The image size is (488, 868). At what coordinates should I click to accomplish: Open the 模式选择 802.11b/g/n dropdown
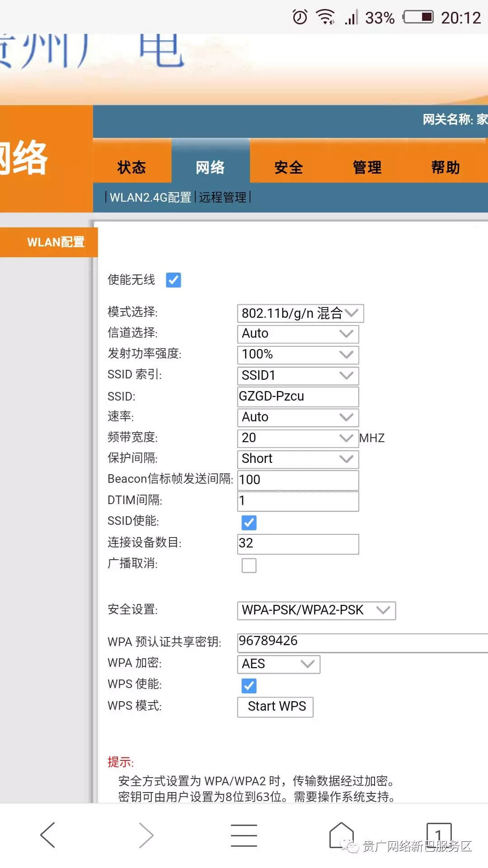(300, 313)
